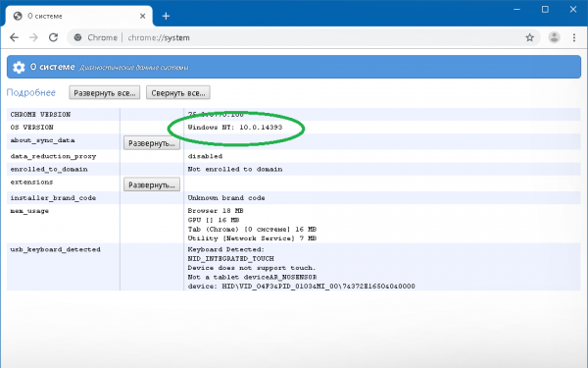
Task: Open the "Подробнее" link
Action: click(31, 93)
